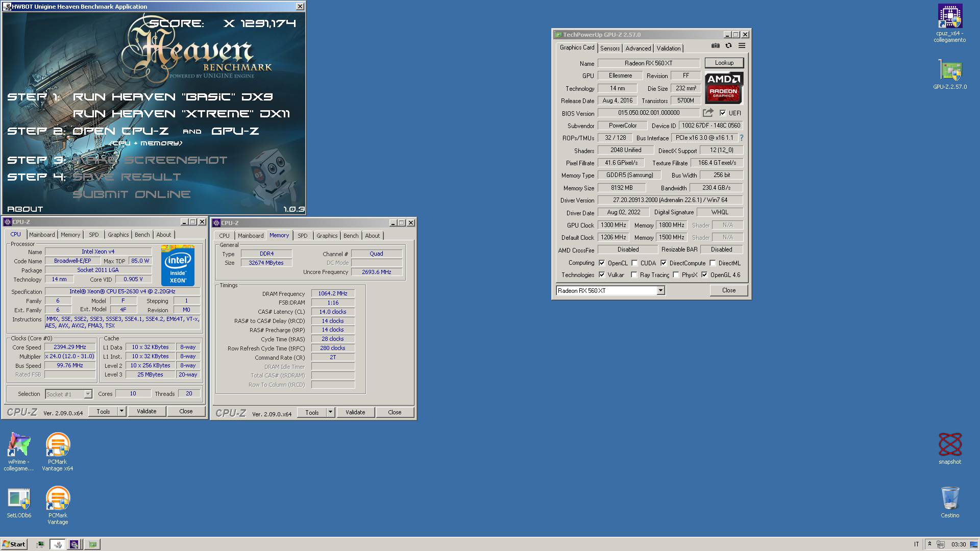This screenshot has height=551, width=980.
Task: Switch to the Heaven Benchmark taskbar button
Action: click(58, 544)
